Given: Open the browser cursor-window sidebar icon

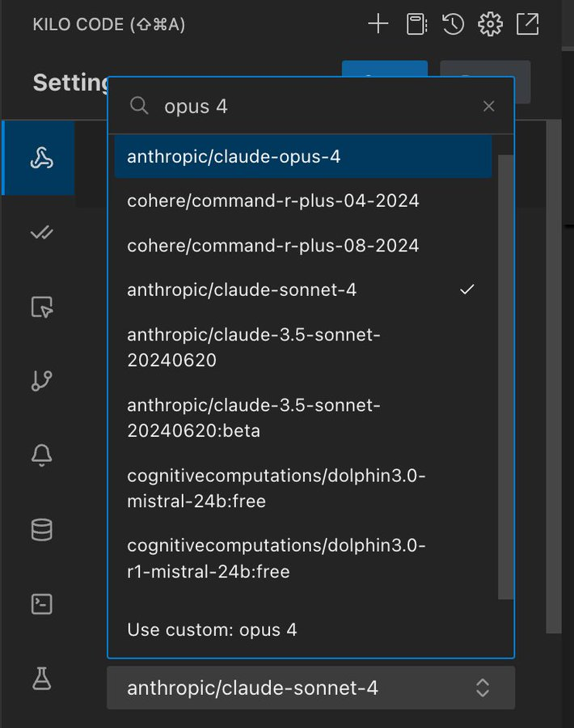Looking at the screenshot, I should point(41,307).
